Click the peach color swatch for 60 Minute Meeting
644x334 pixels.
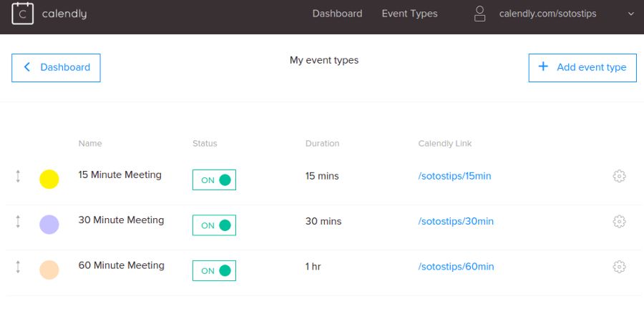click(x=49, y=270)
